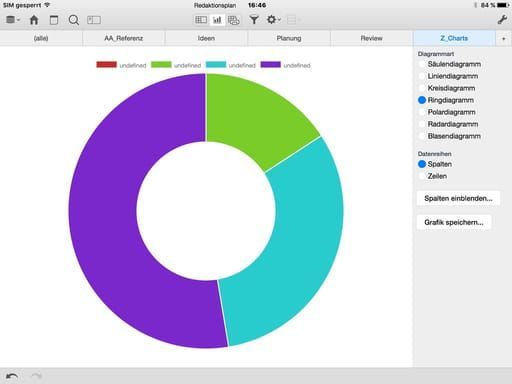Click the undo arrow icon

(12, 376)
